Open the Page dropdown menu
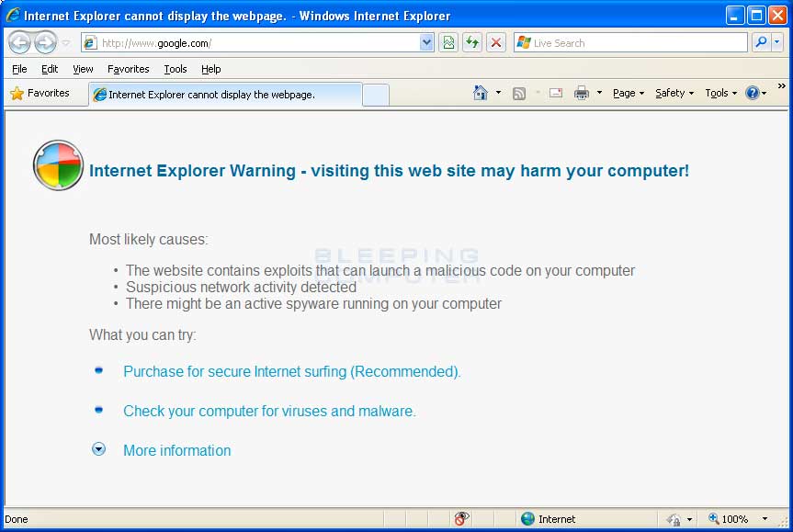793x532 pixels. click(x=629, y=93)
